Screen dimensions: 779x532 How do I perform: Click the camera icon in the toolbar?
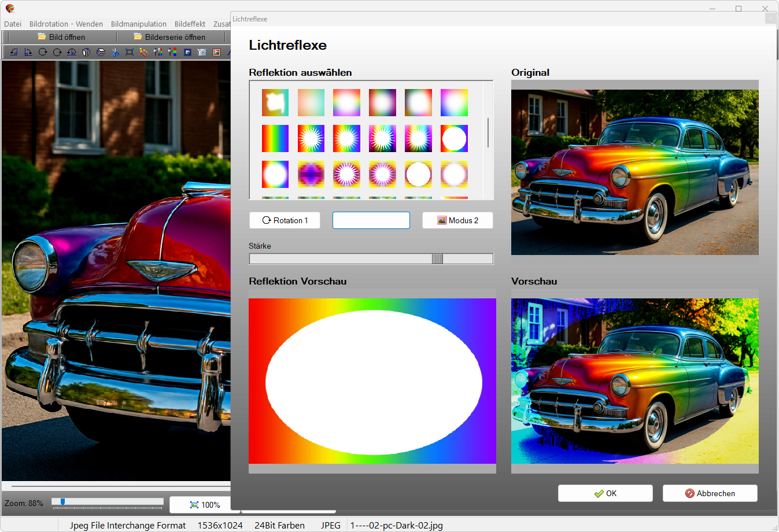click(202, 52)
